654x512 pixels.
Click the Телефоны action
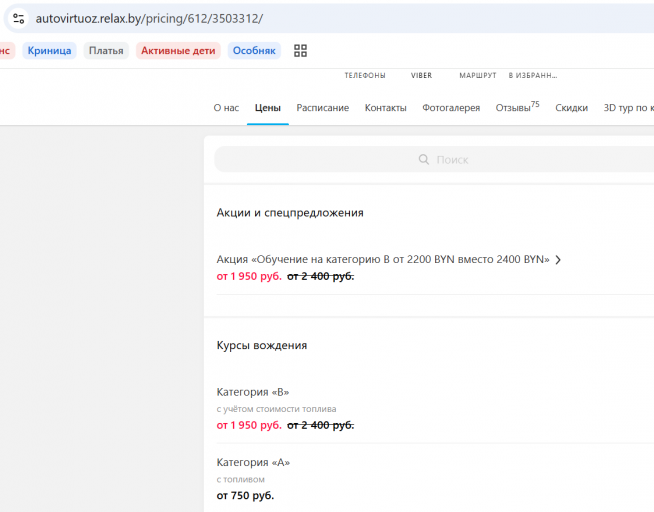point(365,75)
